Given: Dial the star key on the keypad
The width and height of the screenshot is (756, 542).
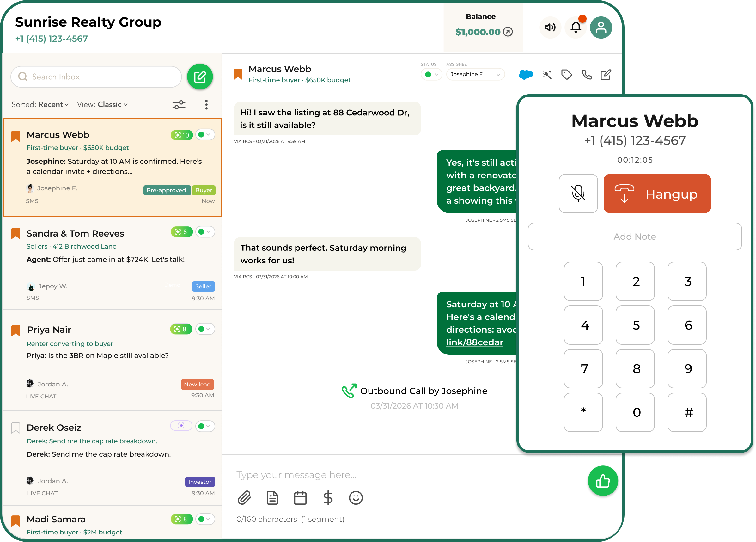Looking at the screenshot, I should [583, 412].
